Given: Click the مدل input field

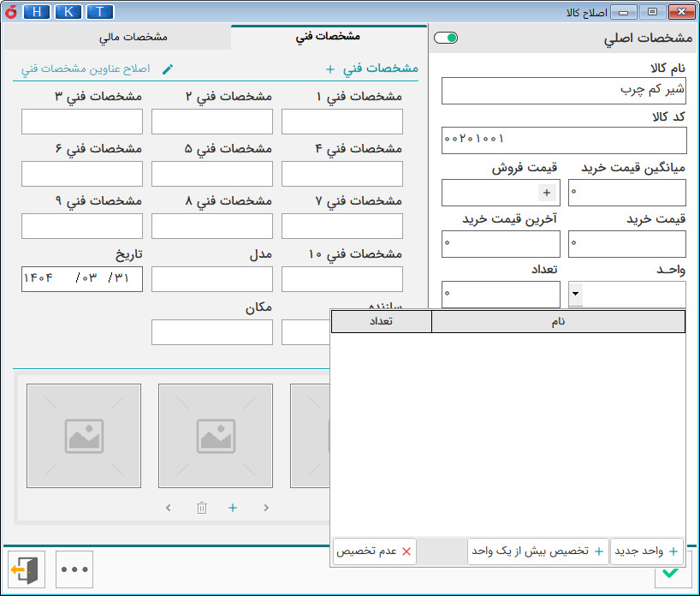Looking at the screenshot, I should pyautogui.click(x=212, y=279).
